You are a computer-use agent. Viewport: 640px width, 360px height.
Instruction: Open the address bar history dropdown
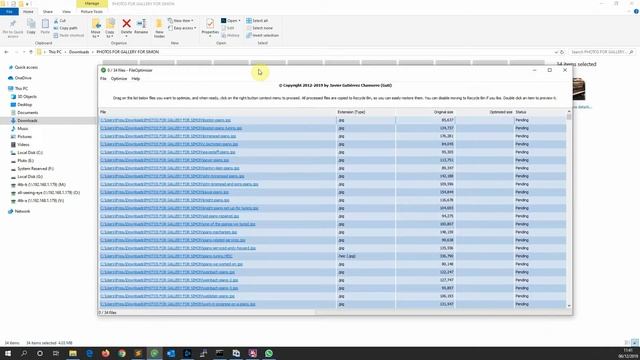point(556,52)
